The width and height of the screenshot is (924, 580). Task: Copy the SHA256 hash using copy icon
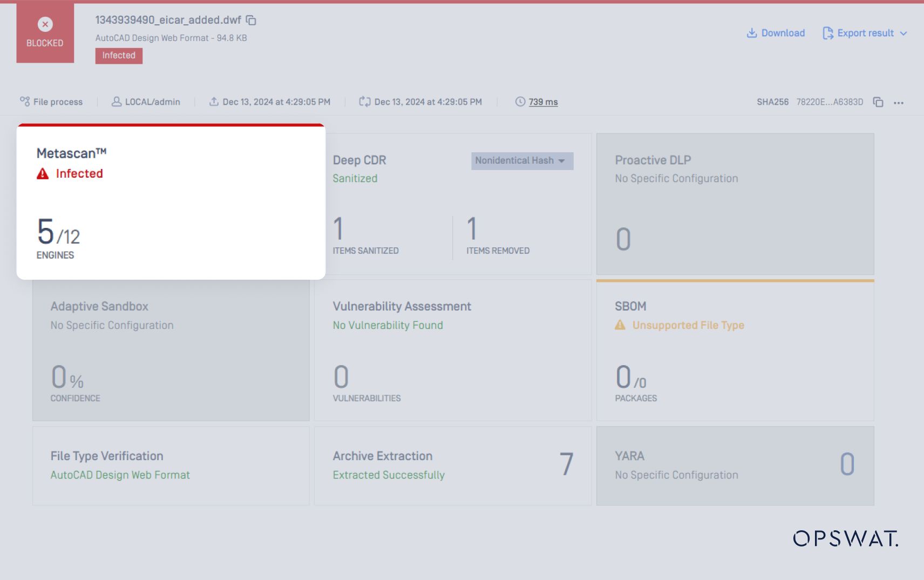point(877,102)
